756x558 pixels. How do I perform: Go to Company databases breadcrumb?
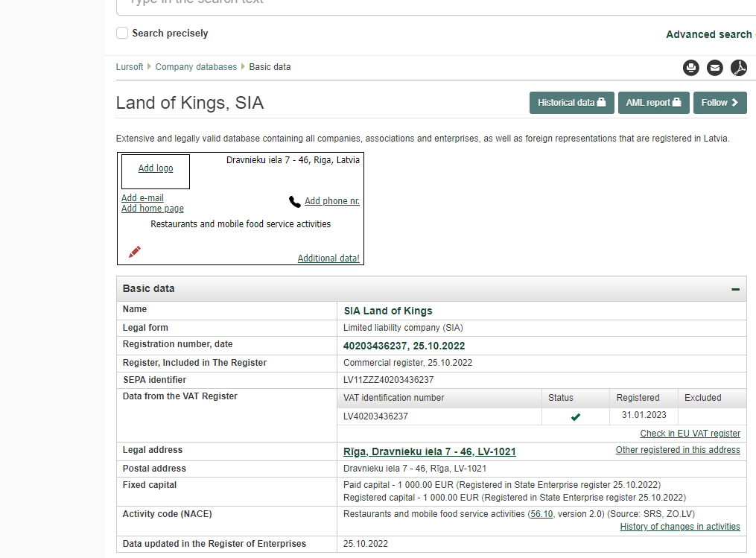tap(196, 66)
